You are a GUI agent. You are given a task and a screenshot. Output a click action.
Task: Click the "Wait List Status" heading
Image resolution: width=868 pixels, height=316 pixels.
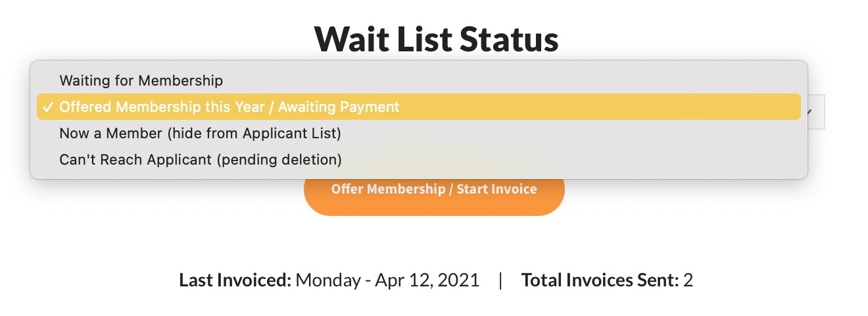coord(436,39)
